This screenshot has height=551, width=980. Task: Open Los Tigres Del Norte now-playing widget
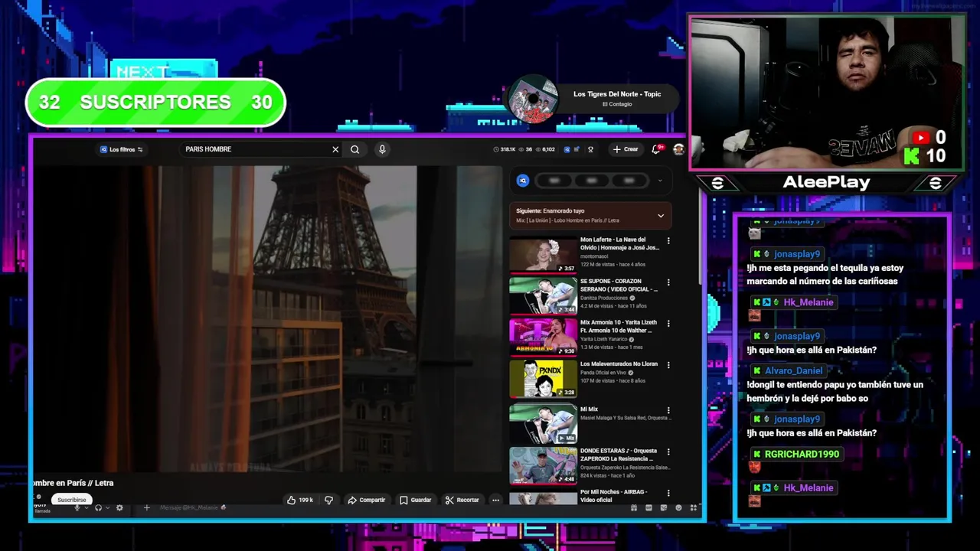tap(595, 99)
